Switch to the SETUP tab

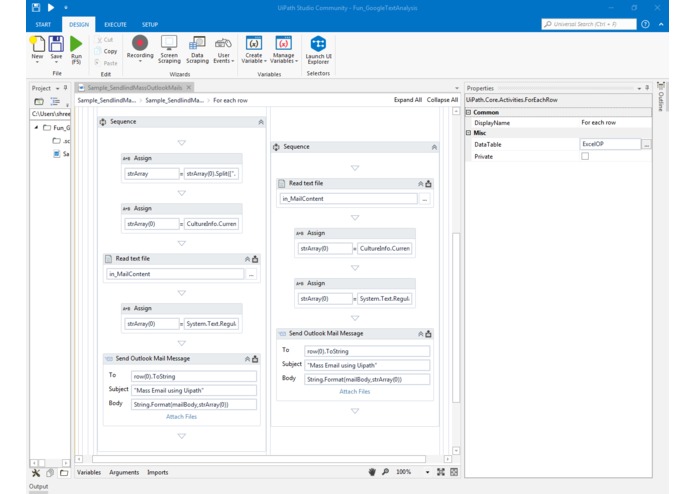150,24
